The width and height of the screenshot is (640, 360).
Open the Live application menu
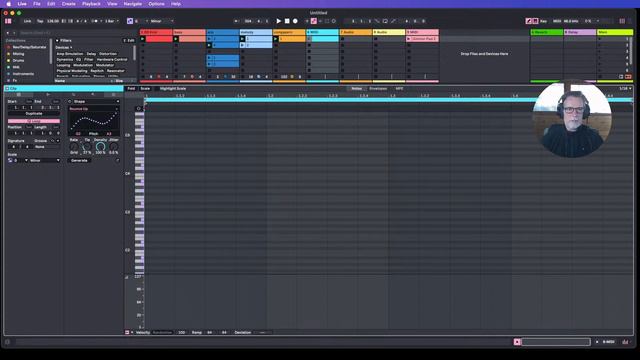(22, 4)
